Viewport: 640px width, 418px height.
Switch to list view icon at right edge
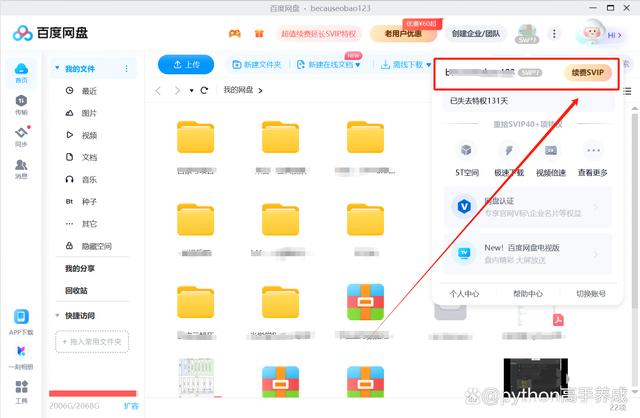click(x=627, y=91)
